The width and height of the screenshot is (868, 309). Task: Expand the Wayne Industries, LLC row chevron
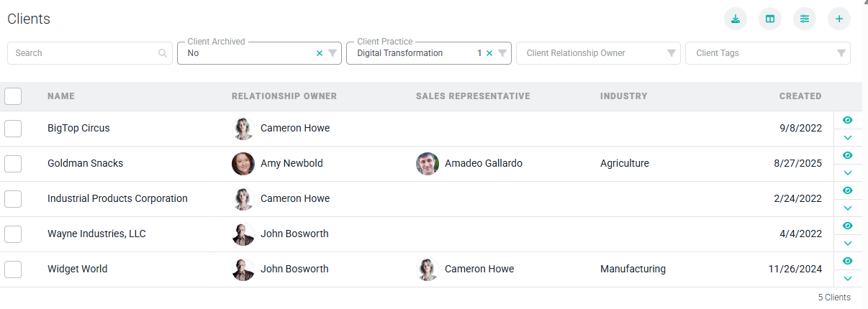tap(847, 243)
